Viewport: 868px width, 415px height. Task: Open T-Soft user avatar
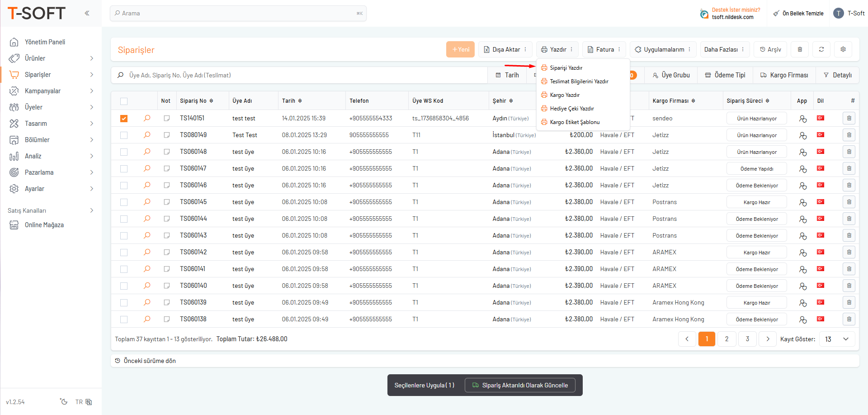838,13
